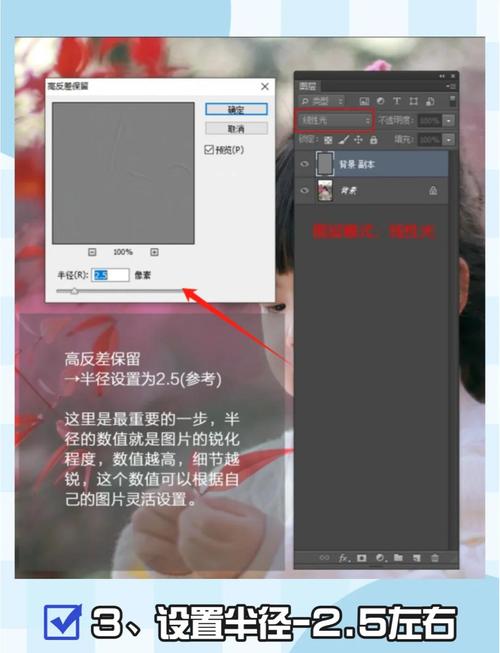Viewport: 500px width, 653px height.
Task: Click the 半径(R) radius input field
Action: 110,275
